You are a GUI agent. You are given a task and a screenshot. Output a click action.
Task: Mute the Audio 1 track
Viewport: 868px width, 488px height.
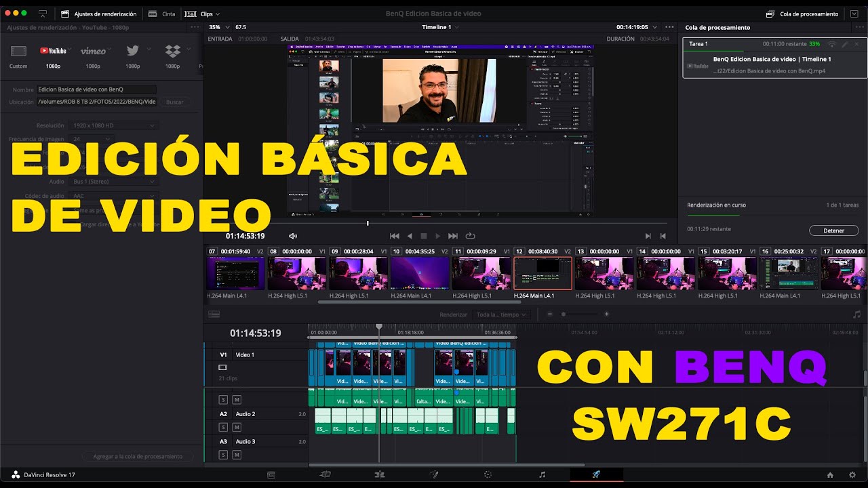[237, 399]
